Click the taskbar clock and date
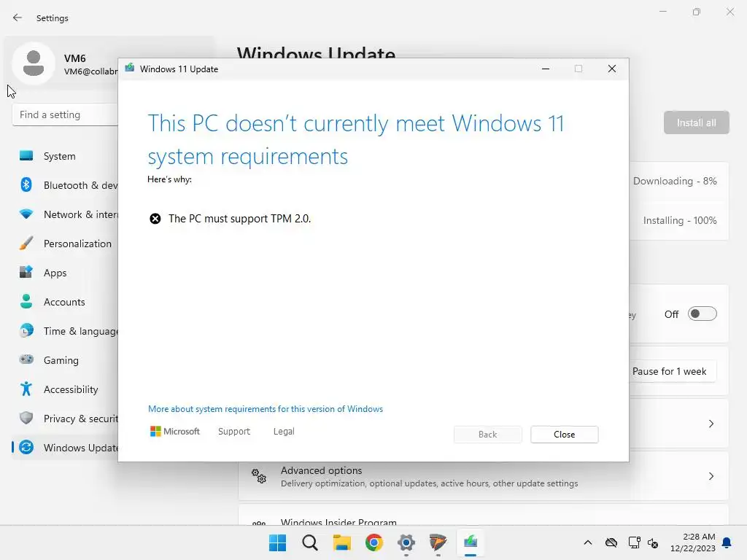The height and width of the screenshot is (560, 747). pos(693,542)
